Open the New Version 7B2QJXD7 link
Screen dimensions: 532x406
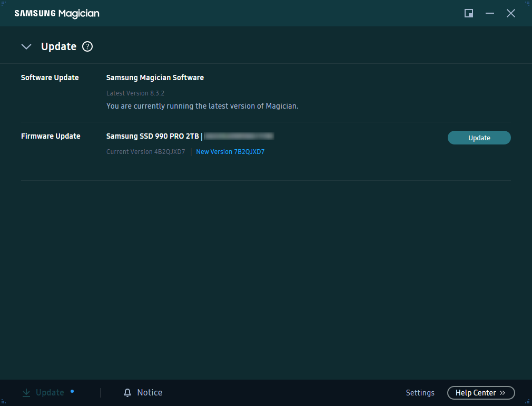point(230,152)
